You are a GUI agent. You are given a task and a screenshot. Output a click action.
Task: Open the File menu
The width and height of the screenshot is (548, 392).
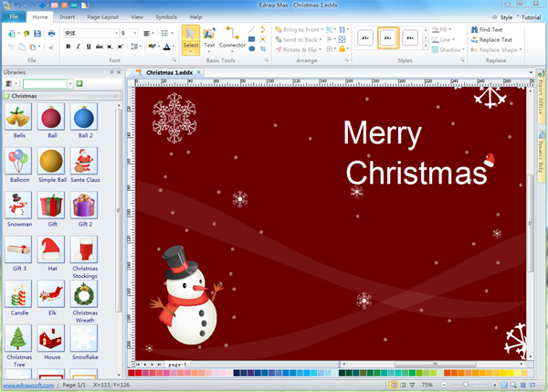click(14, 16)
